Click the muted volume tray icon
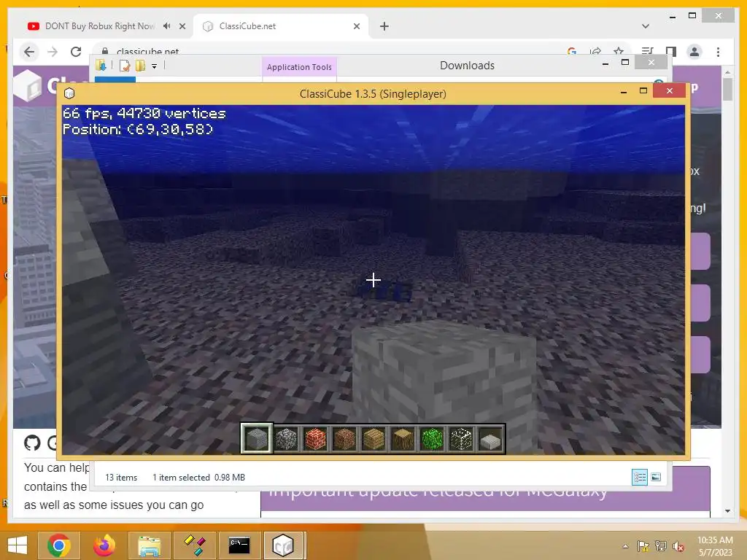This screenshot has height=560, width=747. click(x=678, y=546)
